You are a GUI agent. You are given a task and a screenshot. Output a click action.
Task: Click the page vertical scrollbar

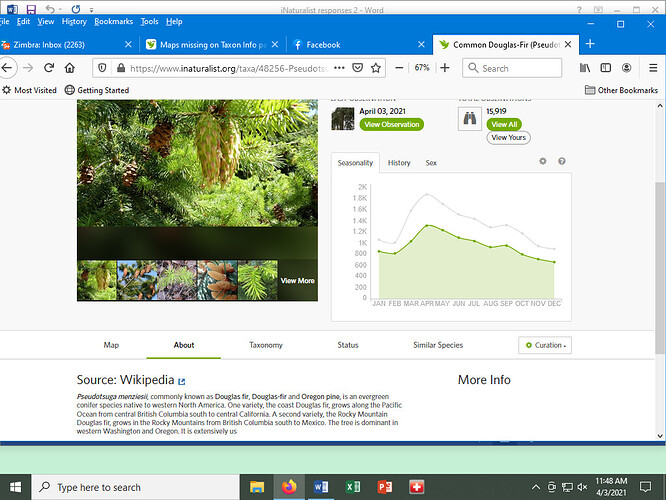point(660,268)
